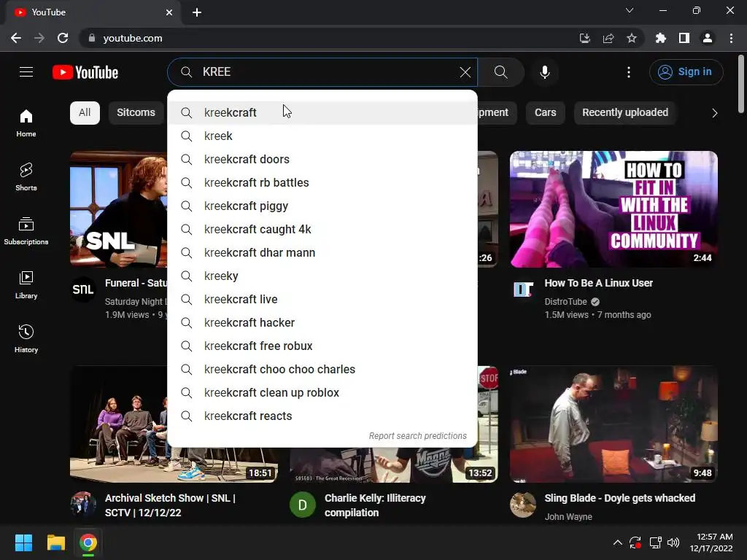Click the YouTube logo
Screen dimensions: 747x560
tap(85, 72)
